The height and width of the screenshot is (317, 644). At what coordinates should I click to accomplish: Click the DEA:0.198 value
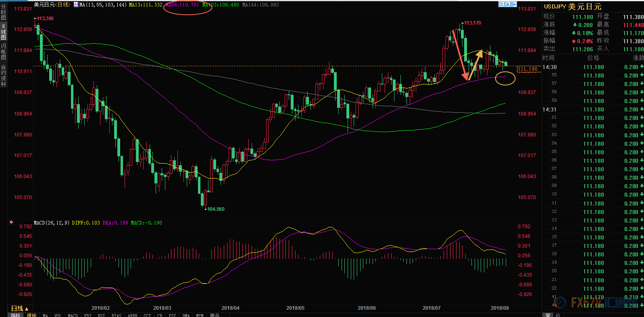115,223
